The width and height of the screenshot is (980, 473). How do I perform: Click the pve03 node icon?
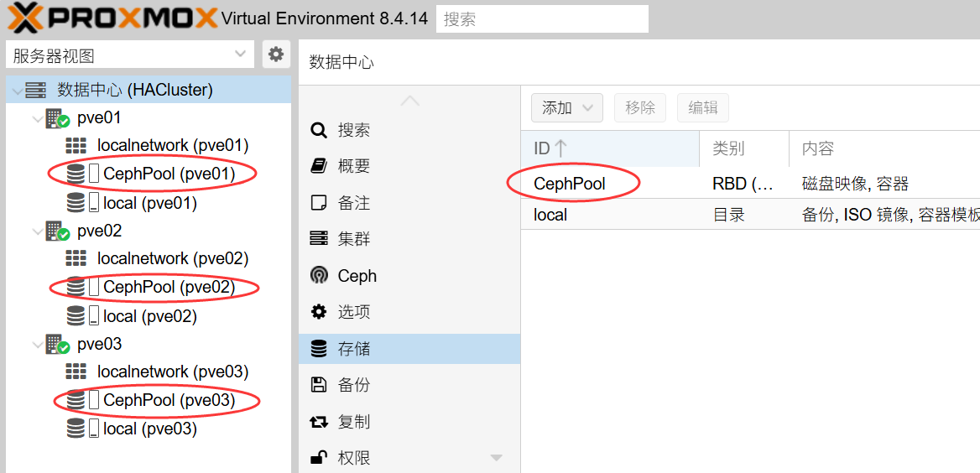[x=58, y=345]
